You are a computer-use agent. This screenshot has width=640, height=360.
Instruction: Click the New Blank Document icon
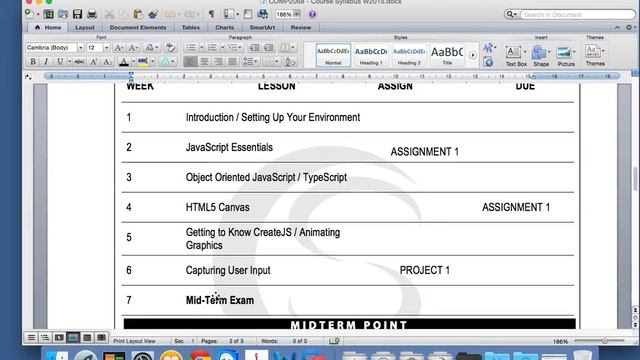tap(29, 14)
